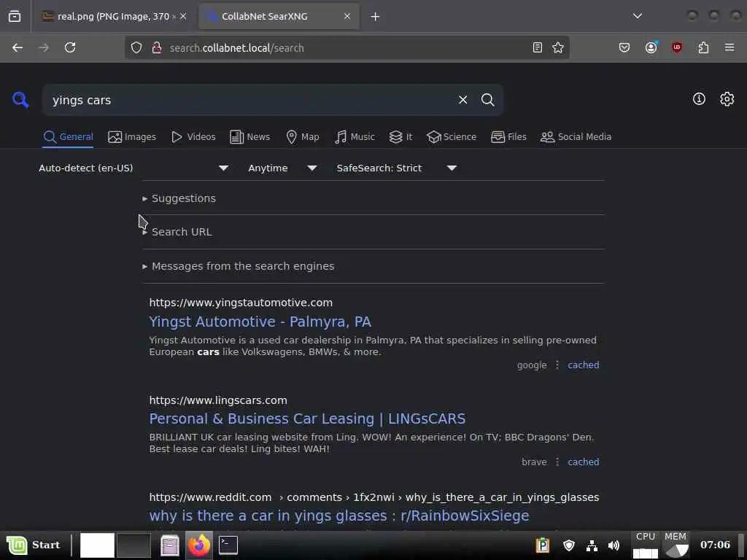The image size is (747, 560).
Task: Switch to the Music search tab
Action: (x=355, y=136)
